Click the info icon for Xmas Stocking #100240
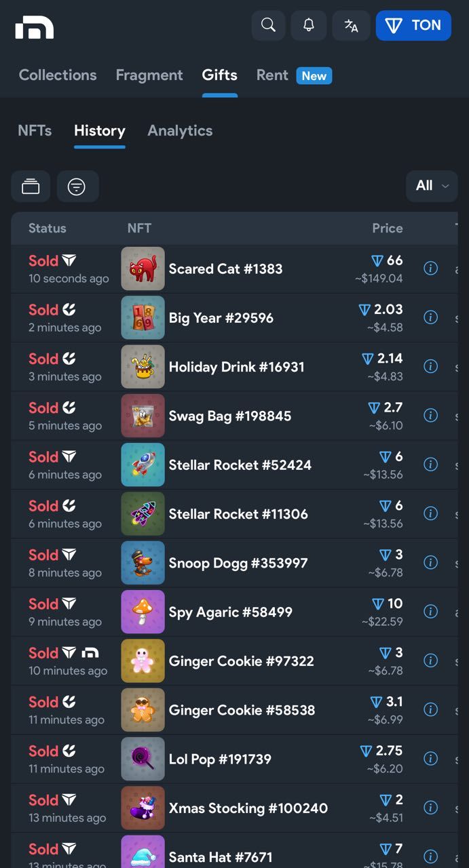Image resolution: width=469 pixels, height=868 pixels. click(x=430, y=807)
